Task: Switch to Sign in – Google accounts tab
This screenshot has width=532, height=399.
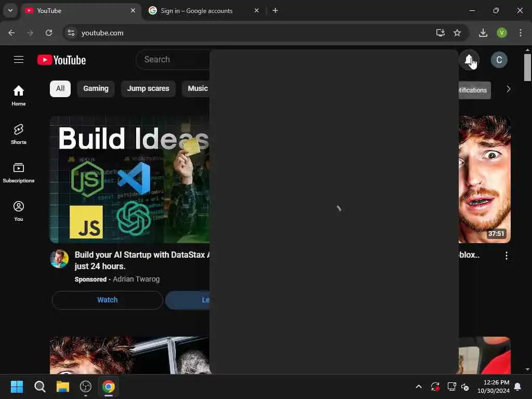Action: tap(204, 11)
